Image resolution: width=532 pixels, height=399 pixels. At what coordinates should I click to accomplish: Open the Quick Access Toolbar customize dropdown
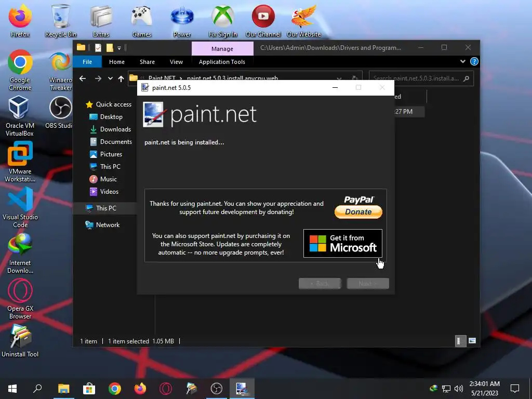click(119, 48)
